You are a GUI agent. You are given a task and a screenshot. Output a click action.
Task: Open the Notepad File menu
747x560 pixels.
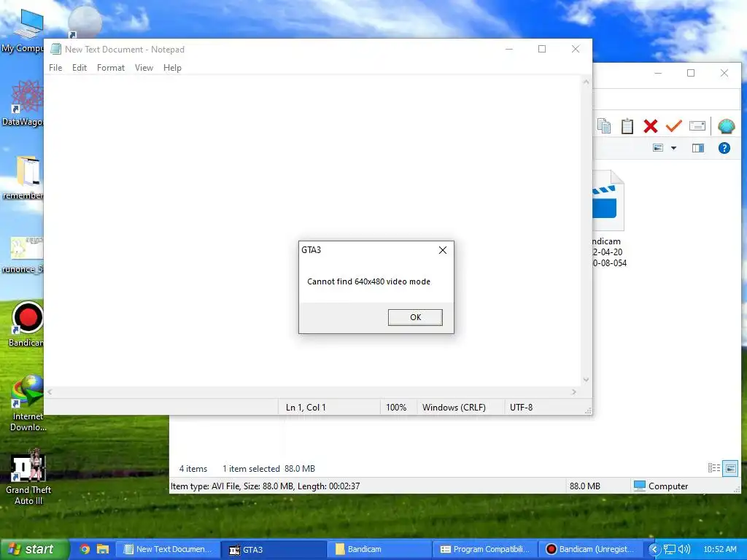click(55, 68)
